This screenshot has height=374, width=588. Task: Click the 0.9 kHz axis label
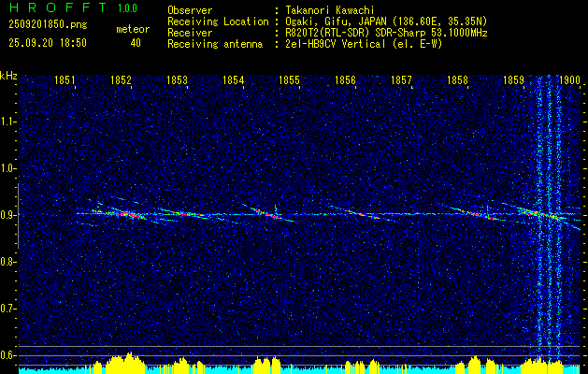(7, 215)
